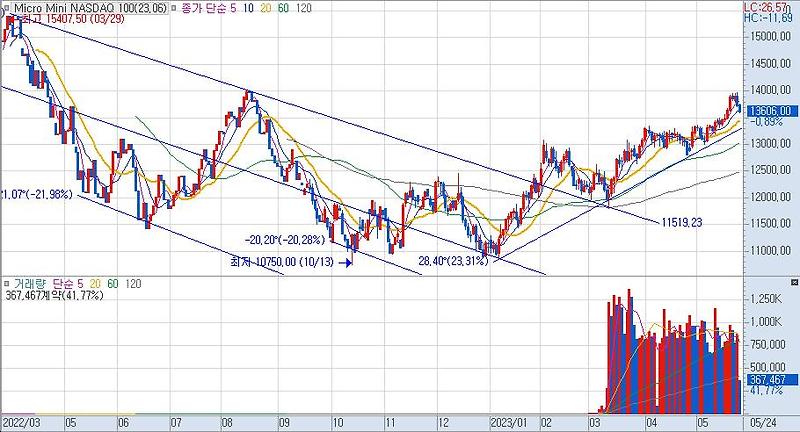Click the 28.40°(23.31%) angle label

point(453,261)
